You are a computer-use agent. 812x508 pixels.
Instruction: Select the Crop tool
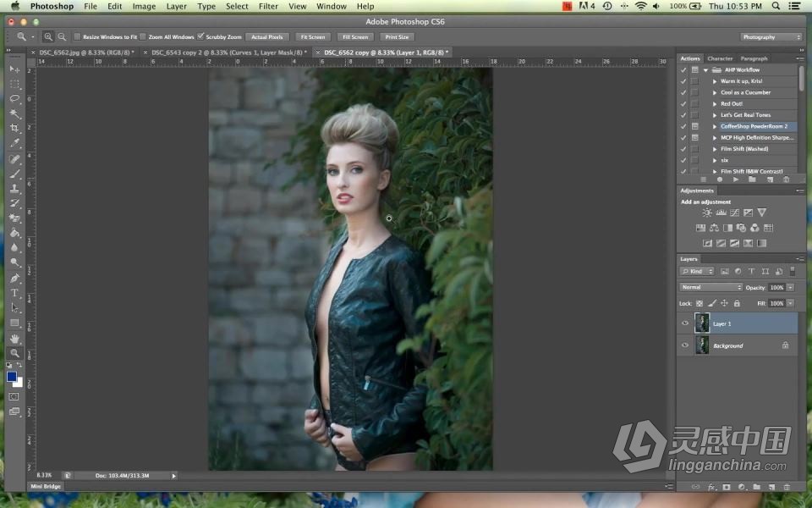[14, 128]
